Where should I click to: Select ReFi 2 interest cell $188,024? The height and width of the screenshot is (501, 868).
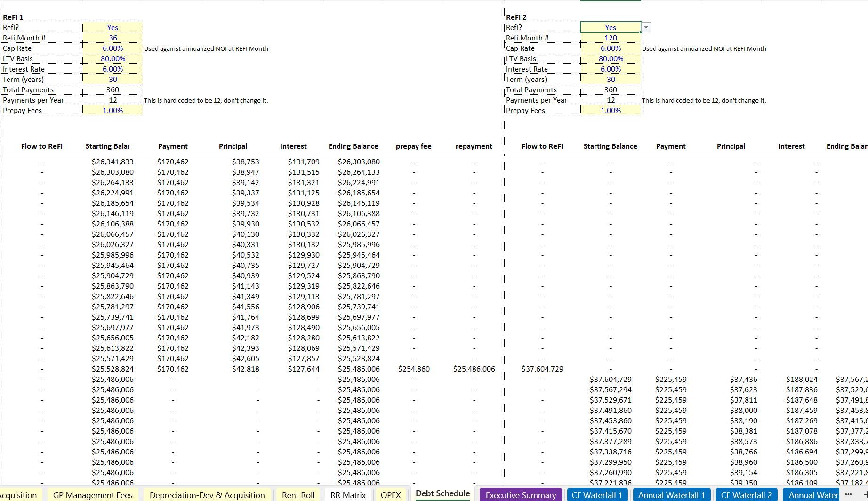[x=802, y=379]
